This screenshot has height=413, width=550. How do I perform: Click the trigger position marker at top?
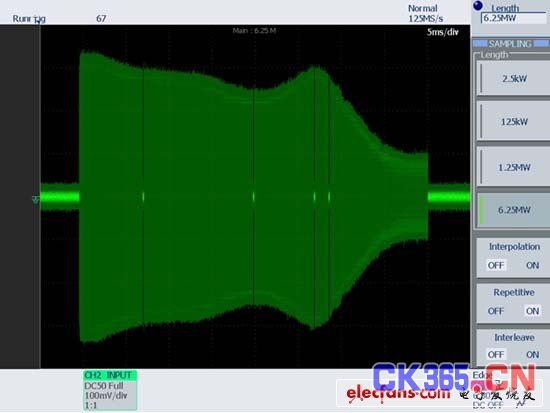(x=38, y=22)
